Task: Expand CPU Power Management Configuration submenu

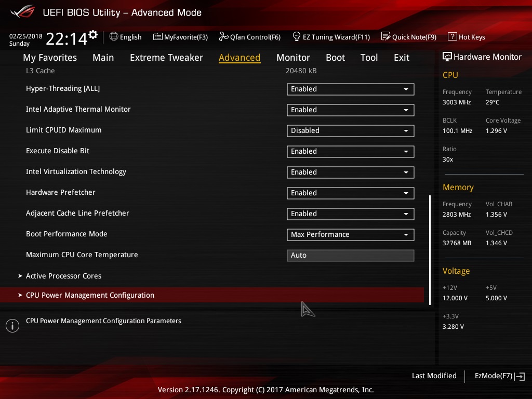Action: (212, 295)
